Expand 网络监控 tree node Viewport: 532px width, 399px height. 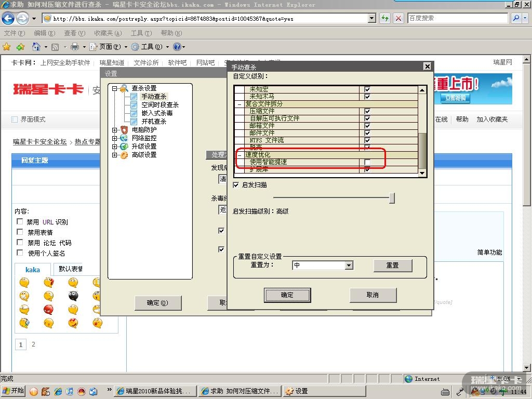point(114,138)
